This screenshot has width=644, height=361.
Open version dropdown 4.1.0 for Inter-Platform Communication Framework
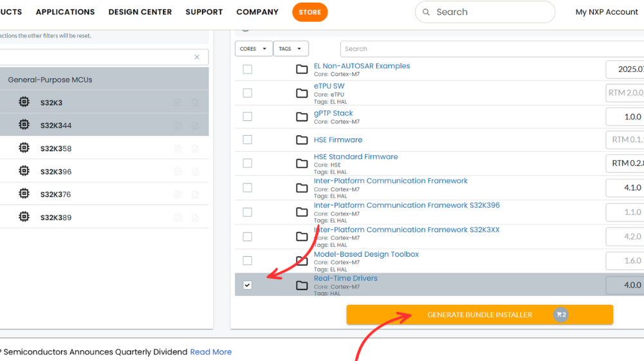[625, 188]
